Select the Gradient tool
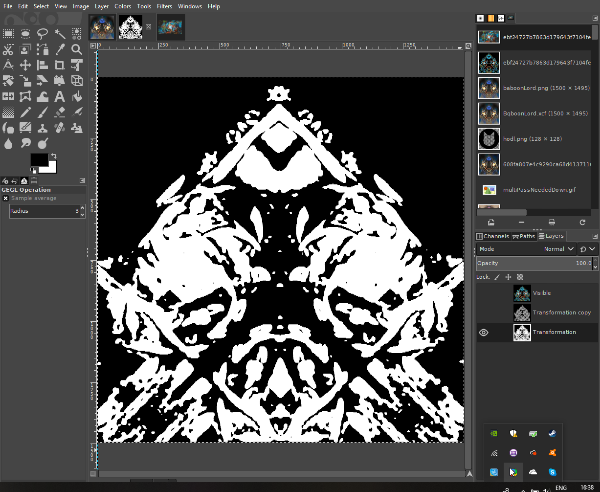Viewport: 600px width, 492px height. (8, 112)
